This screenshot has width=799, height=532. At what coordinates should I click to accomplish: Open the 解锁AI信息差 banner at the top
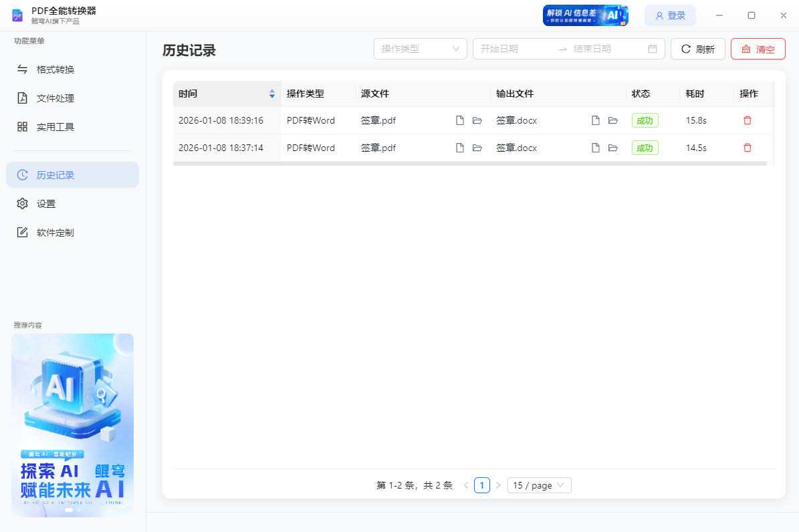tap(586, 15)
